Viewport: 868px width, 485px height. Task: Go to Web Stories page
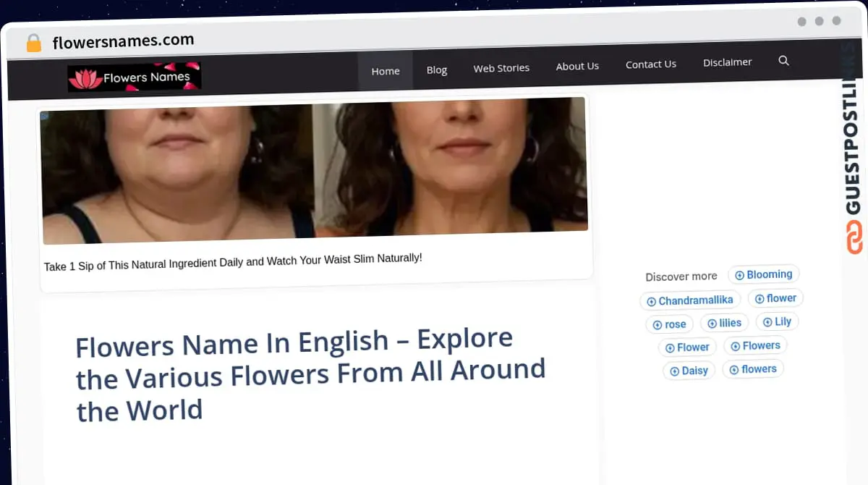point(501,68)
